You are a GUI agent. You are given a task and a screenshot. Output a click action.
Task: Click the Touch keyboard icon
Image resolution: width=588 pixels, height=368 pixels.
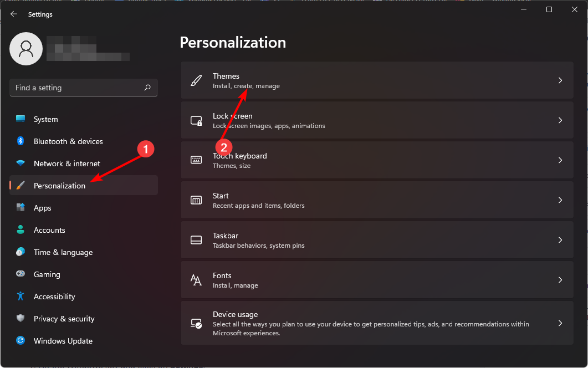tap(196, 160)
